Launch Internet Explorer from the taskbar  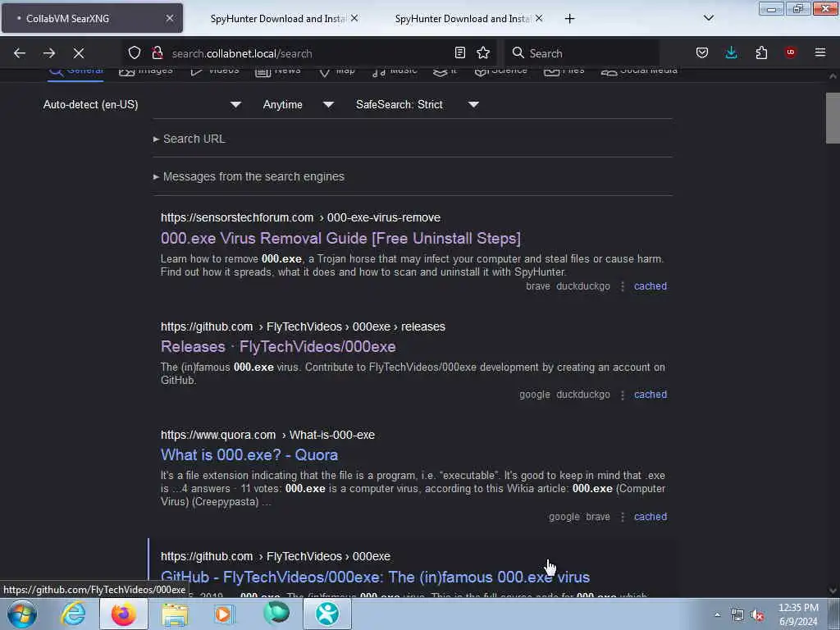pyautogui.click(x=73, y=614)
